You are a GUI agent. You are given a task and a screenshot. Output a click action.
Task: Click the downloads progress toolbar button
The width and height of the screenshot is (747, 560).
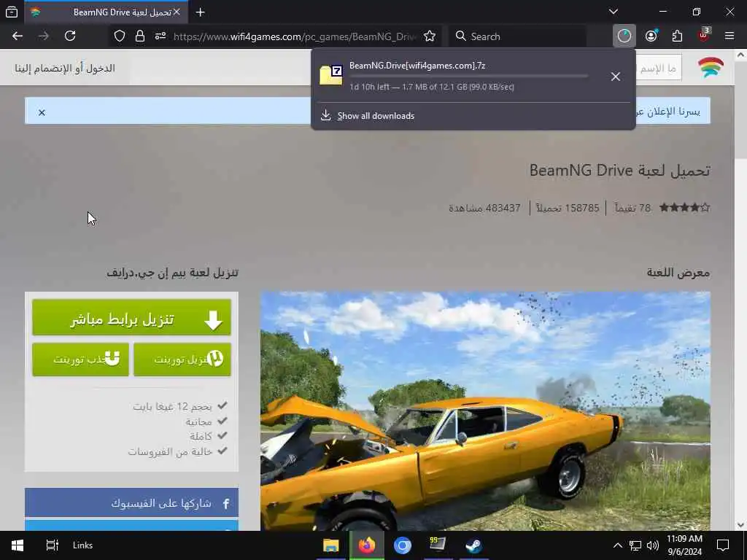[624, 36]
